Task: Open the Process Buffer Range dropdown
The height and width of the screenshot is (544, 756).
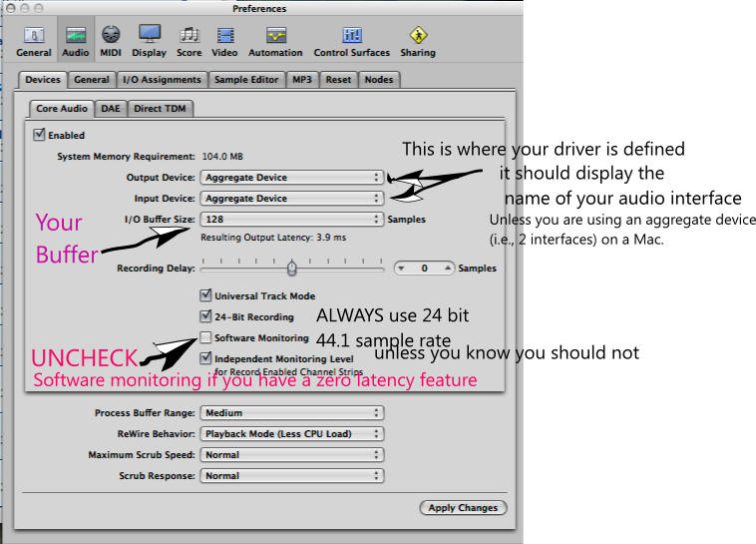Action: [292, 412]
